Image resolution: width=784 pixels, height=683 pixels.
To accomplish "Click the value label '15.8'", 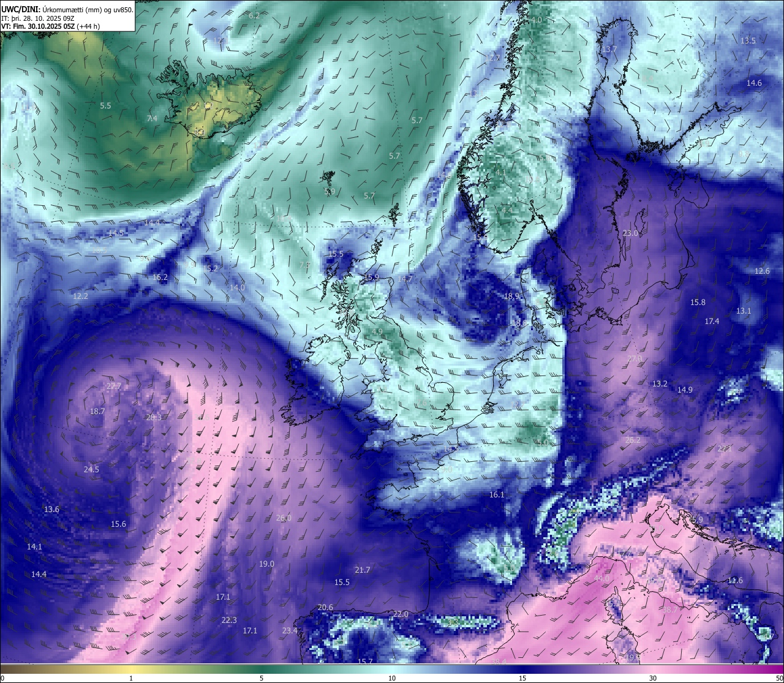I will pyautogui.click(x=698, y=302).
